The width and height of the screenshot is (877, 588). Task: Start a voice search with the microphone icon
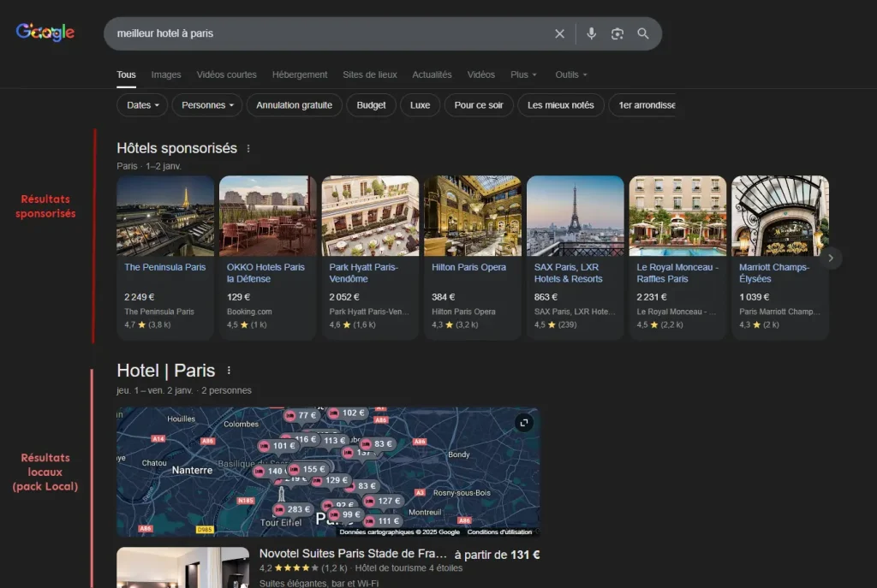tap(591, 33)
